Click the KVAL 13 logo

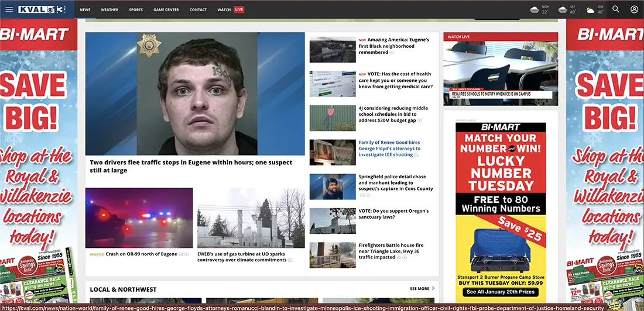tap(42, 9)
